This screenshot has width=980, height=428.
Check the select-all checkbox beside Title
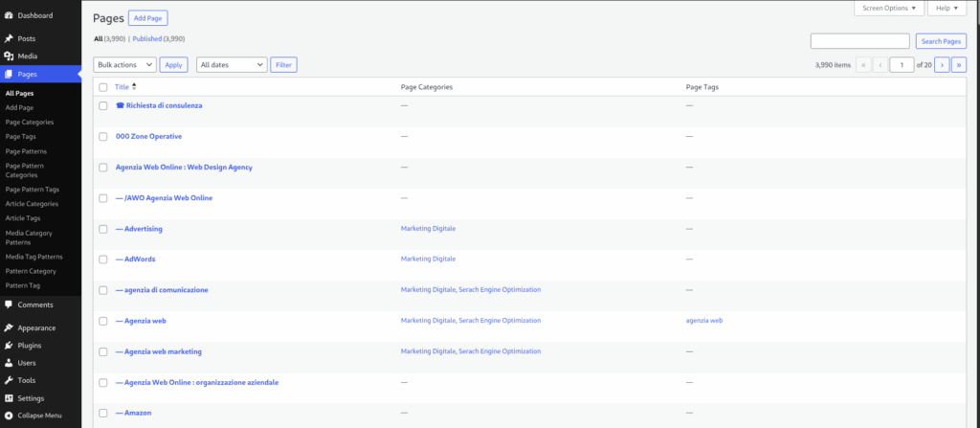(103, 87)
